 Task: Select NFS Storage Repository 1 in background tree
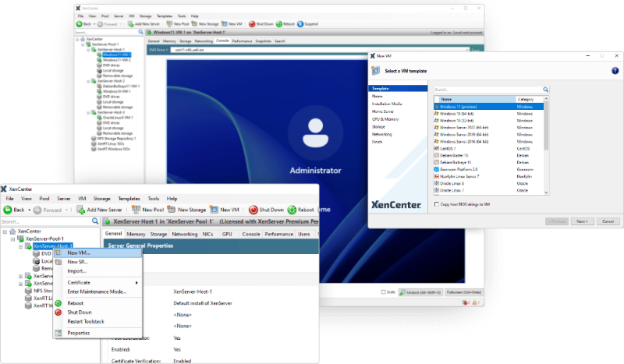(x=116, y=139)
